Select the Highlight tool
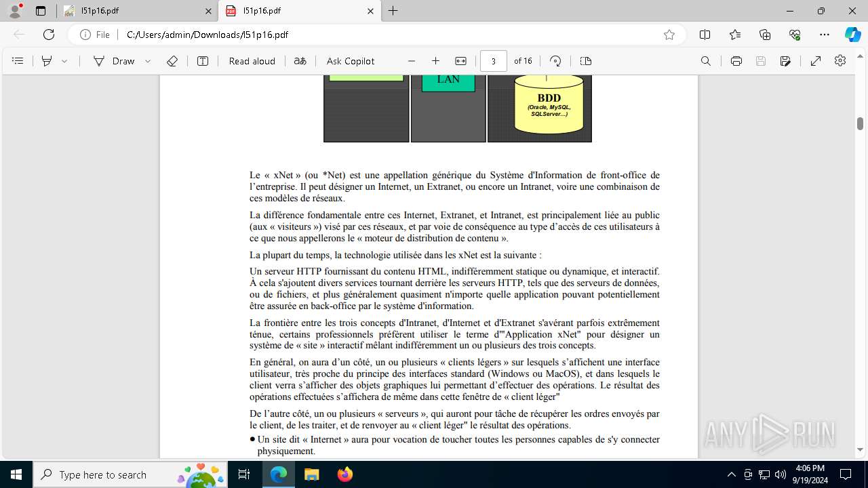Viewport: 868px width, 488px height. (47, 61)
